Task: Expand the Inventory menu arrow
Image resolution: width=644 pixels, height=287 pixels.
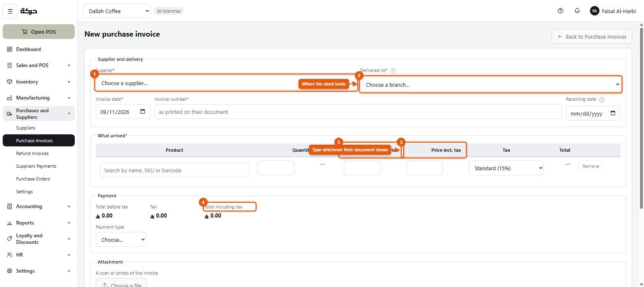Action: coord(69,82)
